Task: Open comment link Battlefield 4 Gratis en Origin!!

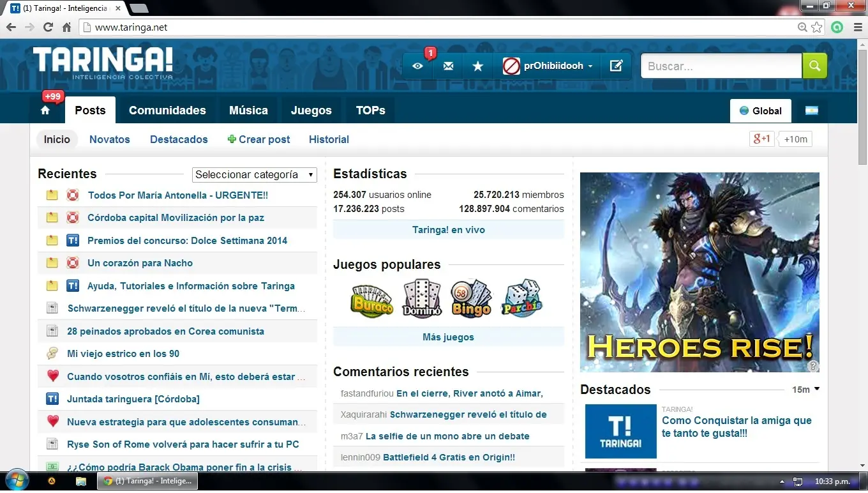Action: 449,457
